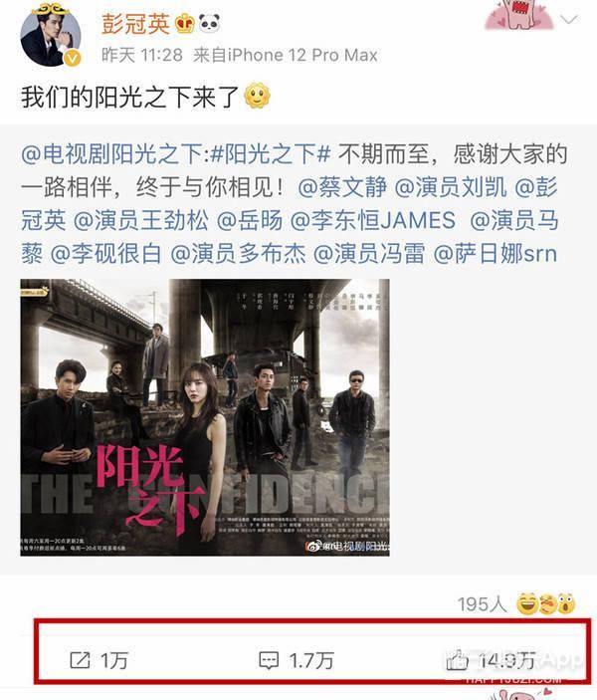Viewport: 597px width, 700px height.
Task: Click the yellow verified V badge on the avatar
Action: point(73,58)
